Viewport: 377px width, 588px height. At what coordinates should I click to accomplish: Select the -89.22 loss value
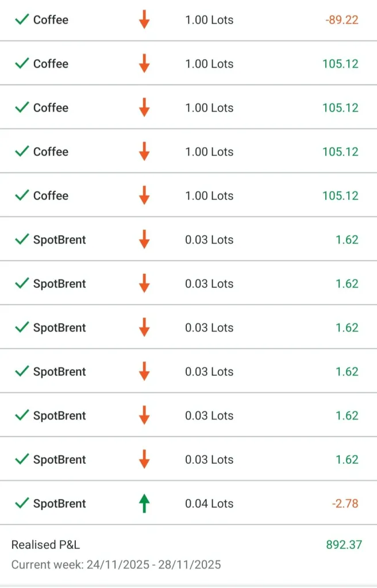pyautogui.click(x=341, y=20)
